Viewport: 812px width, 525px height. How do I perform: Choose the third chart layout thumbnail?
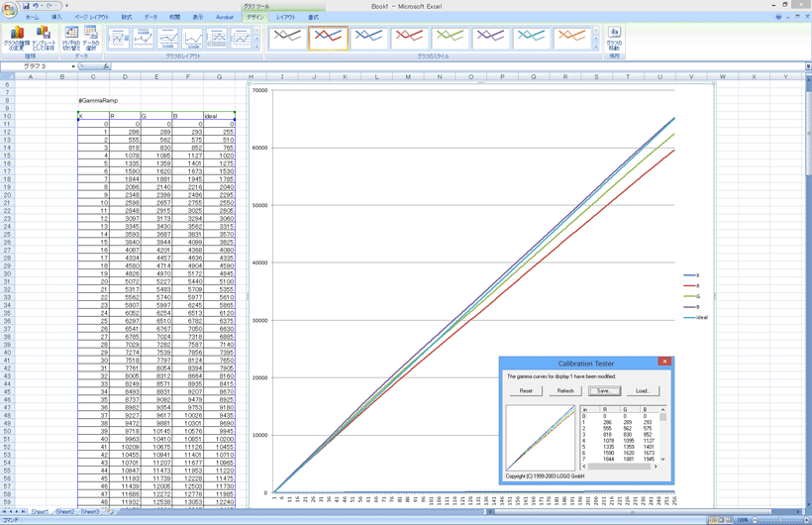pyautogui.click(x=167, y=39)
